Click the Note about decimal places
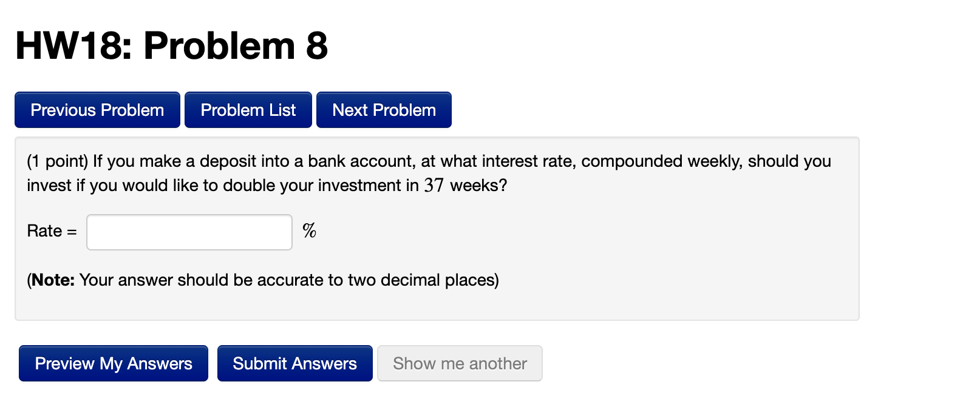The image size is (980, 393). click(x=261, y=280)
